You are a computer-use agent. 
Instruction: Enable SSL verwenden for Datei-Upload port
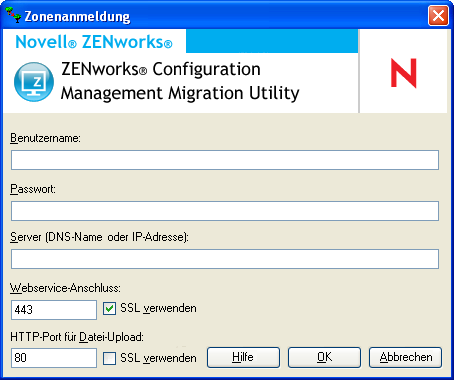pyautogui.click(x=109, y=359)
